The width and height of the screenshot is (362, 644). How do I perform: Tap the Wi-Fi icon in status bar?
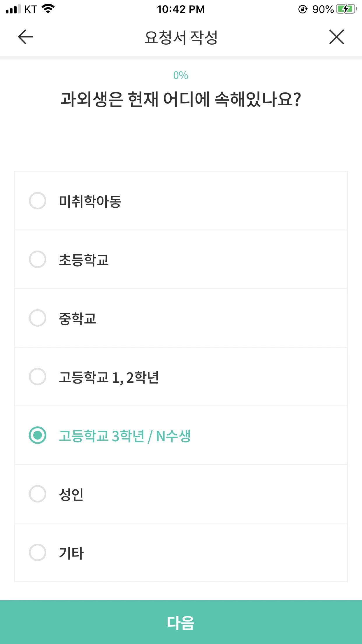click(x=48, y=9)
